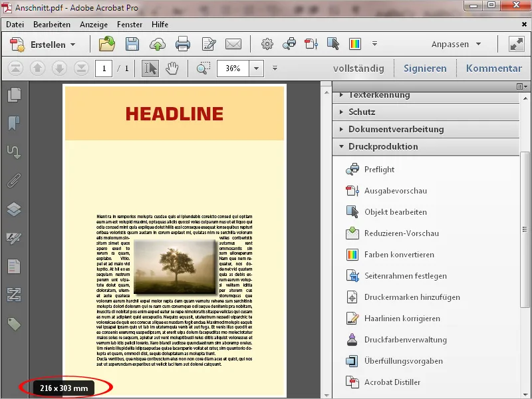532x399 pixels.
Task: Close the document with the menu bar X
Action: pyautogui.click(x=524, y=25)
